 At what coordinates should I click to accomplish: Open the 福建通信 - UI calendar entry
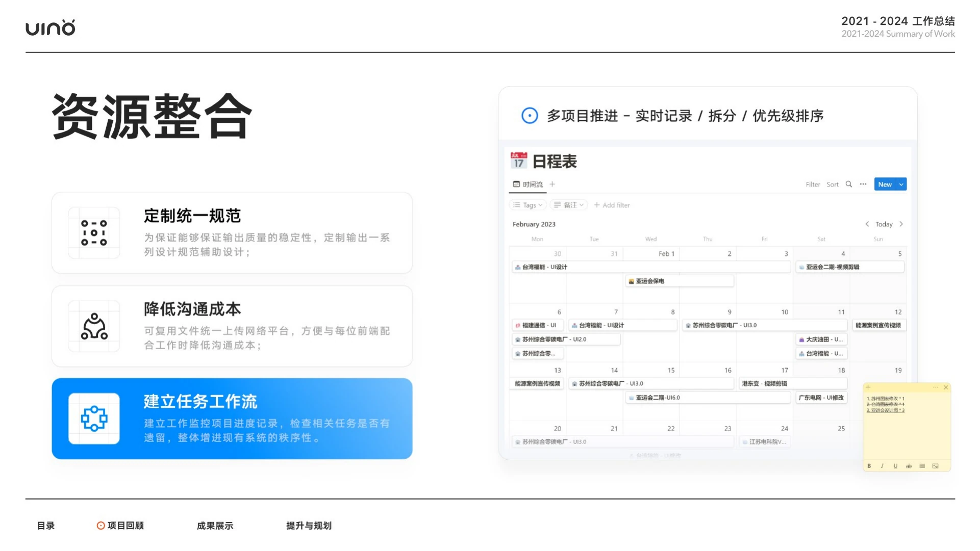tap(538, 325)
